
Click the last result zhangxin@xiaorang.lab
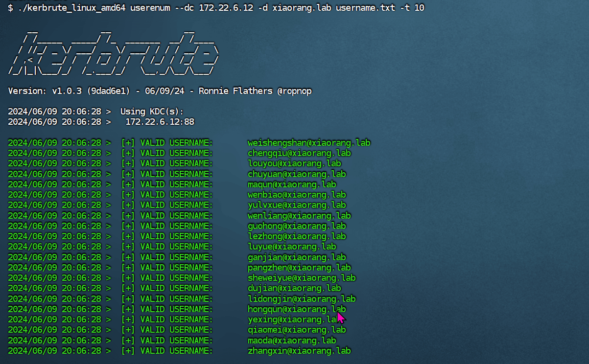299,351
